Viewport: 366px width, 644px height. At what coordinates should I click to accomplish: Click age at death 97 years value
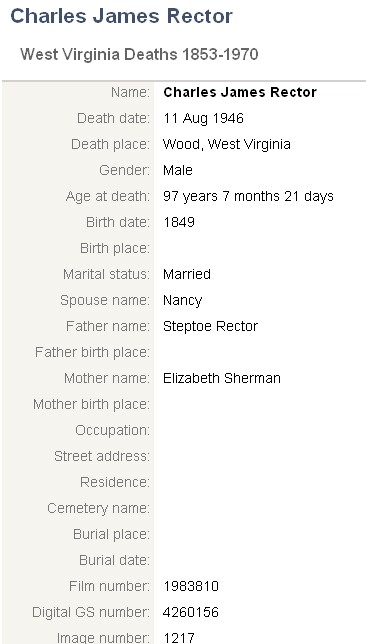coord(248,196)
